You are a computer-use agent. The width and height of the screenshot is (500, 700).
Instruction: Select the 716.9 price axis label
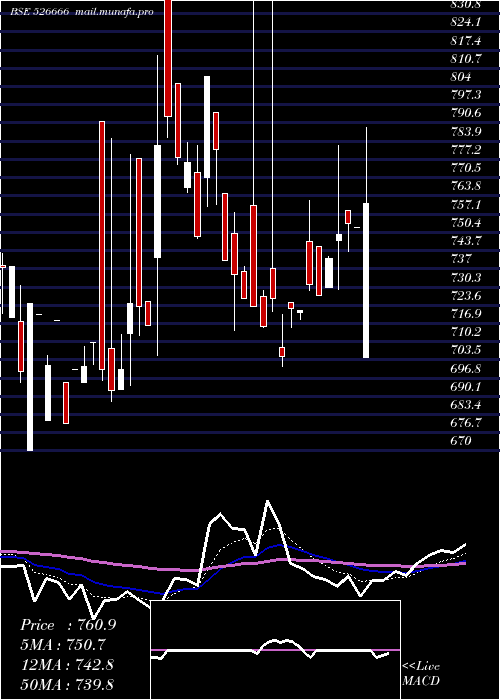(466, 313)
